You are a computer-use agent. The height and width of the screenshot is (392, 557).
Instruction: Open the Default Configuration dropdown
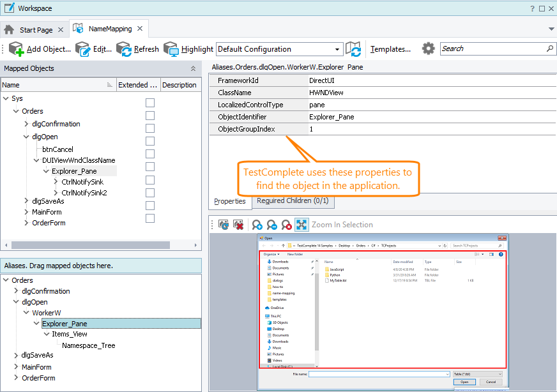pos(338,49)
